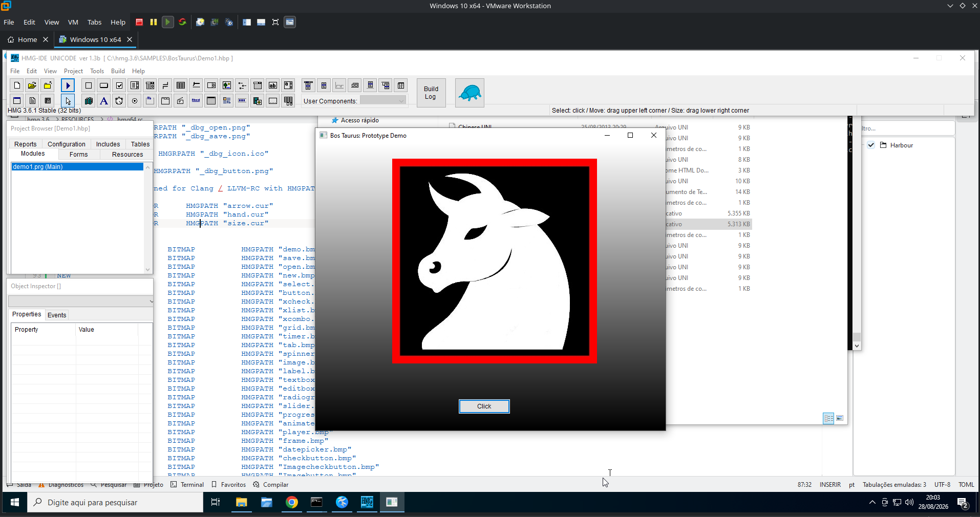Open Windows Task View from the taskbar

click(216, 503)
